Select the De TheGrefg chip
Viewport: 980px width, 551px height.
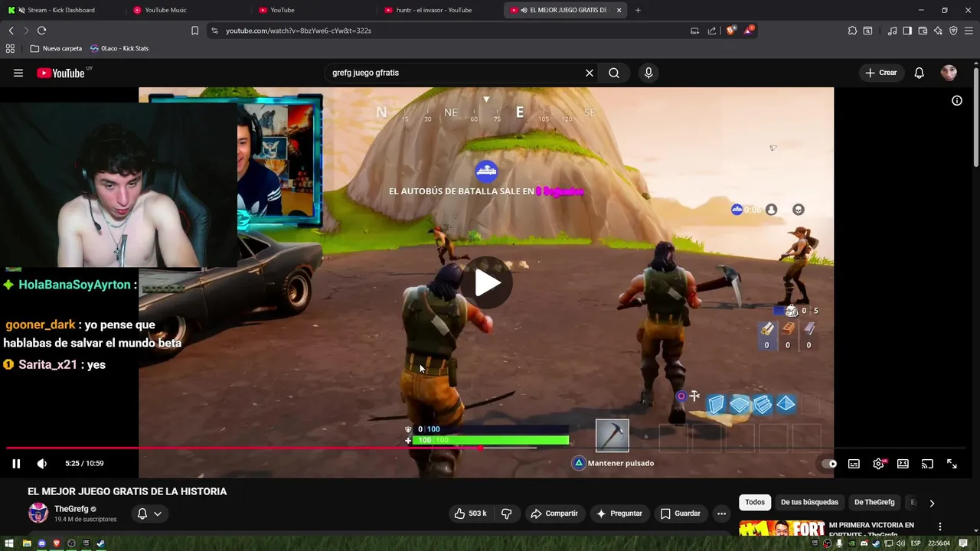click(x=874, y=502)
